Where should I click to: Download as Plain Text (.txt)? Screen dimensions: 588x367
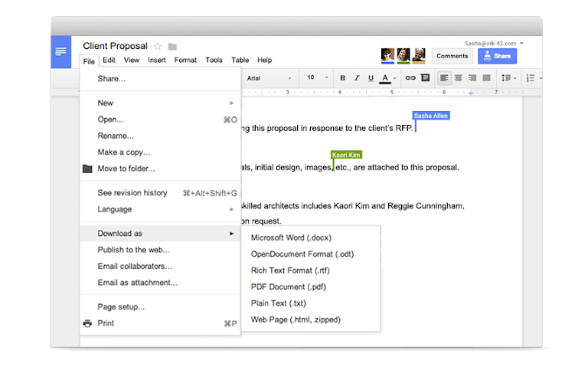[x=311, y=303]
